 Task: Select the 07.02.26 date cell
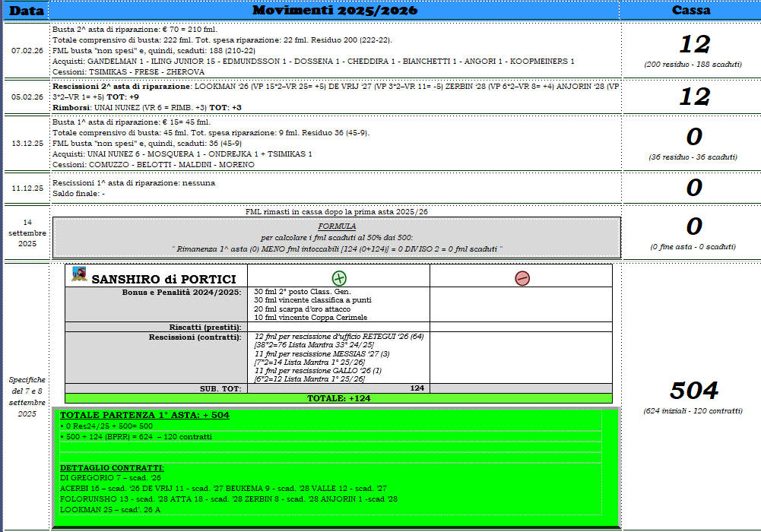click(27, 50)
